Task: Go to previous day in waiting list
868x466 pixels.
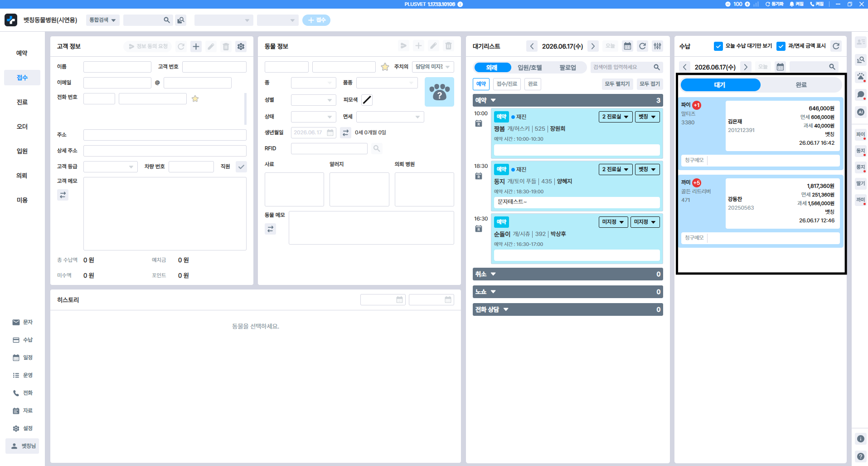Action: [x=532, y=46]
